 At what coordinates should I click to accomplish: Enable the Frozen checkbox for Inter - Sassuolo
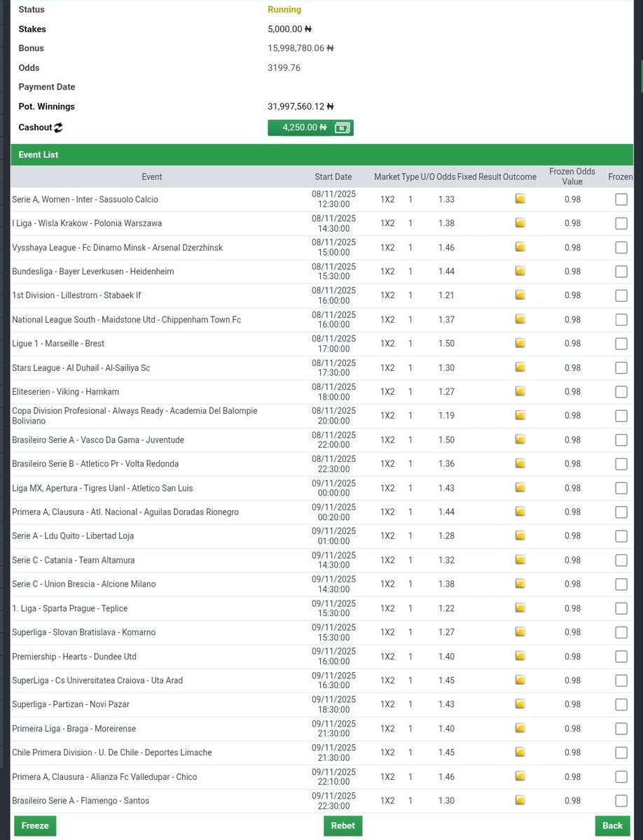[x=621, y=199]
